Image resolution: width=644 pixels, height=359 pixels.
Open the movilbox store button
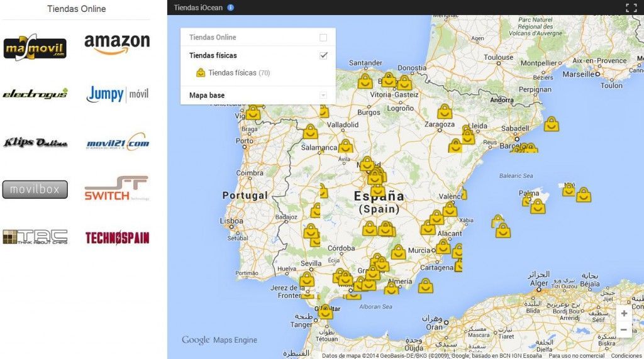click(x=35, y=189)
